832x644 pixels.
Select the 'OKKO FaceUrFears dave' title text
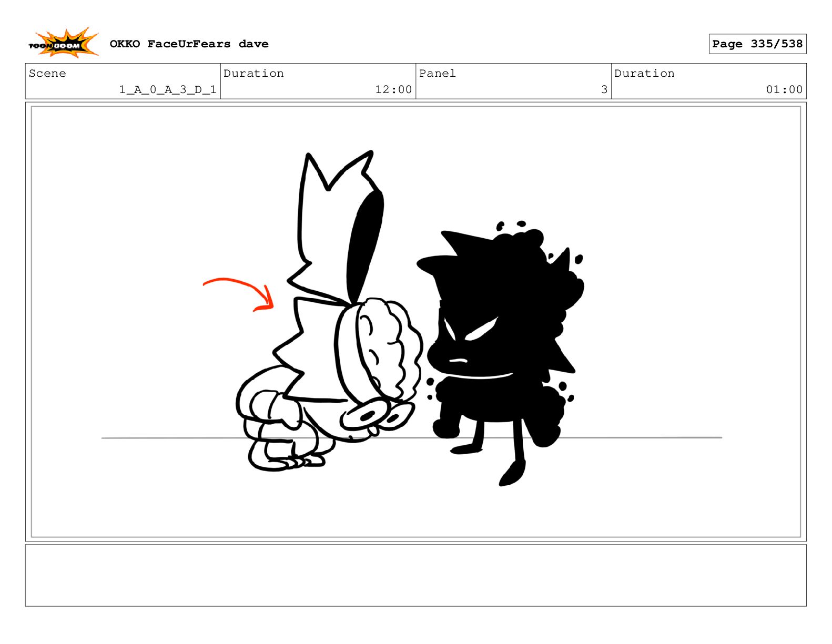[189, 44]
